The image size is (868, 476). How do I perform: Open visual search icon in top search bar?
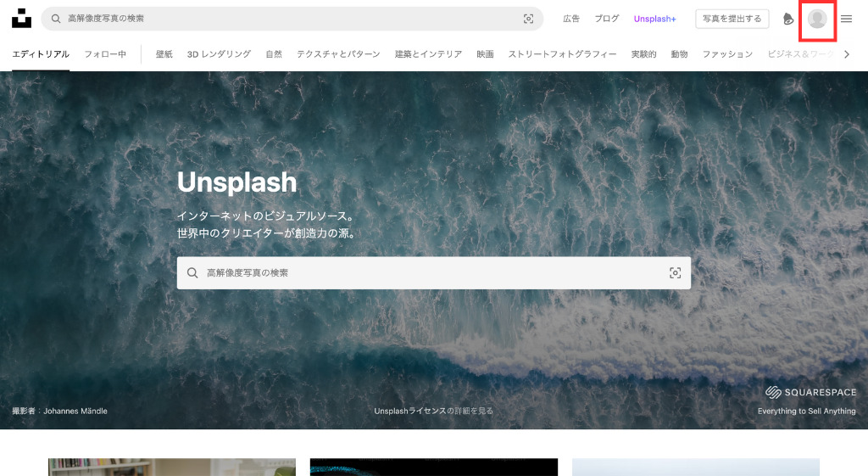[x=529, y=19]
